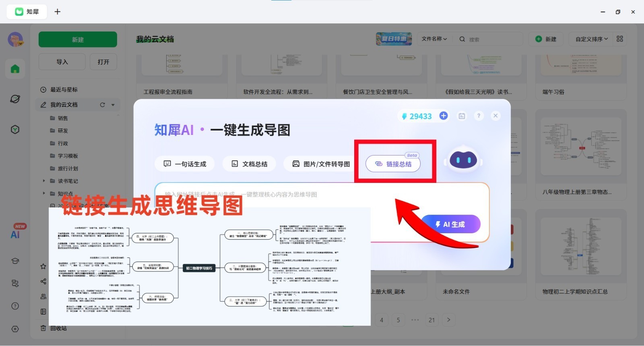
Task: Expand the 知识点 folder
Action: [x=44, y=193]
